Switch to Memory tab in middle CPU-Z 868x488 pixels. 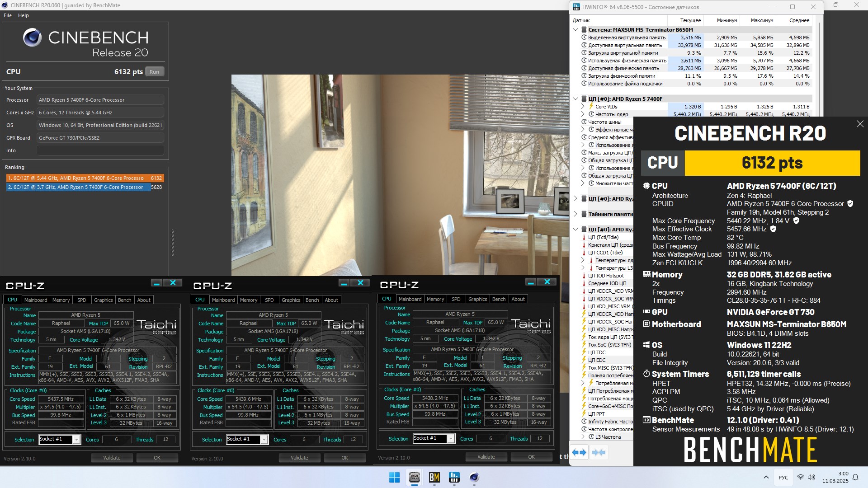click(249, 300)
